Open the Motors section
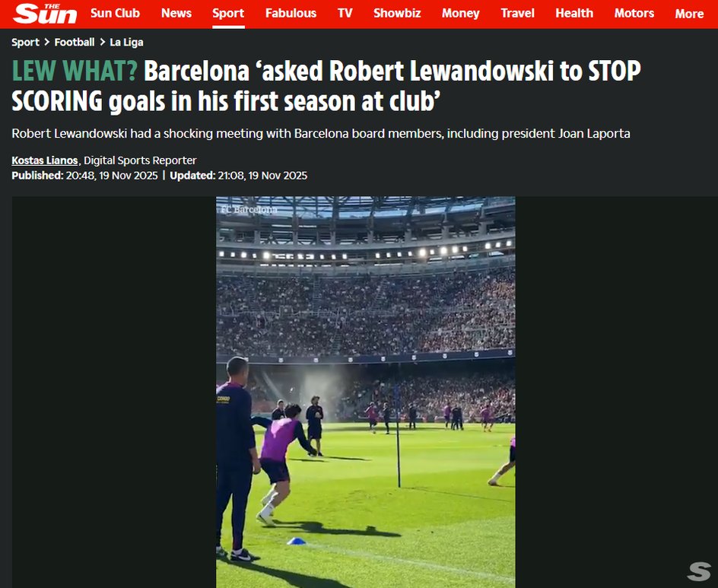This screenshot has width=718, height=588. click(634, 13)
